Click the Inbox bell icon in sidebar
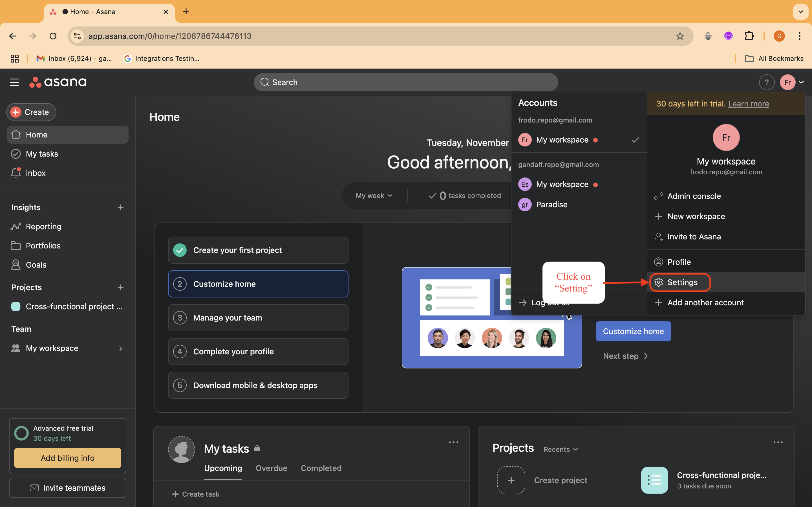 click(16, 173)
